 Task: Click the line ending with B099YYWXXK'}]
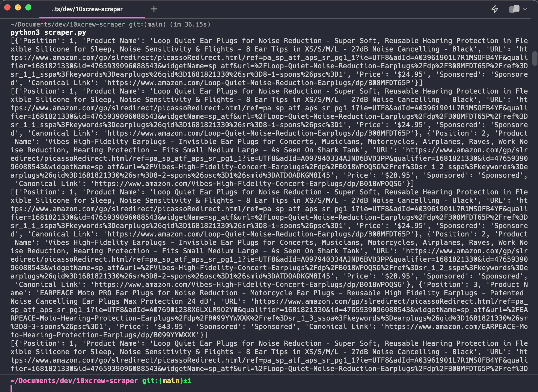pos(109,335)
